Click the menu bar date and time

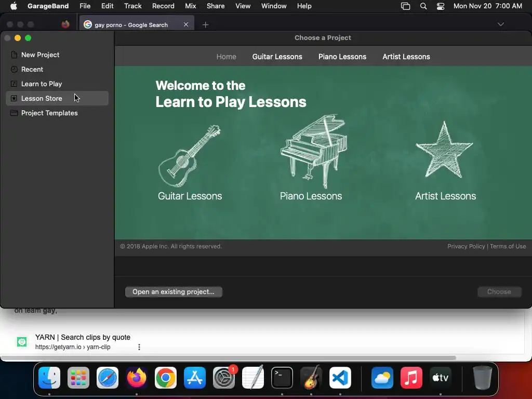pyautogui.click(x=487, y=6)
